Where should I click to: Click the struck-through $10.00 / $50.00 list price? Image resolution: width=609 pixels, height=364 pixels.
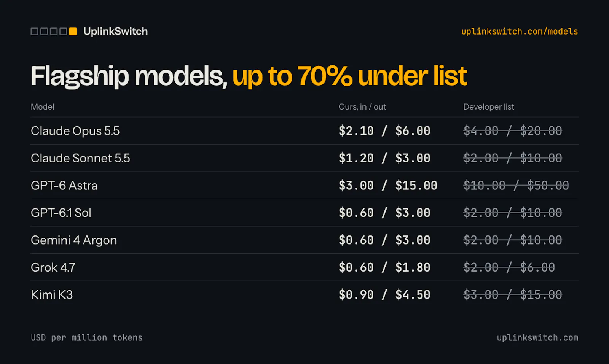click(516, 186)
